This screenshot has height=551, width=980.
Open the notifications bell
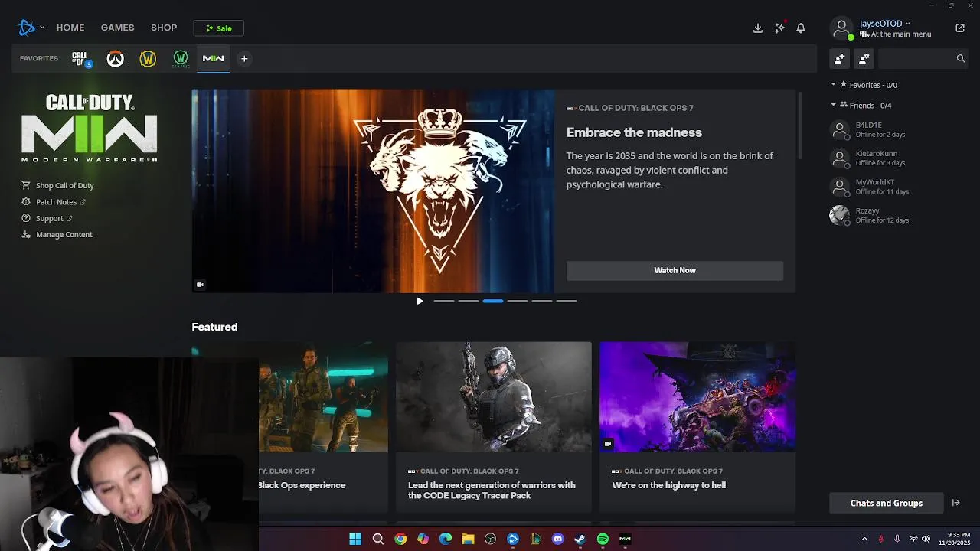pyautogui.click(x=801, y=28)
